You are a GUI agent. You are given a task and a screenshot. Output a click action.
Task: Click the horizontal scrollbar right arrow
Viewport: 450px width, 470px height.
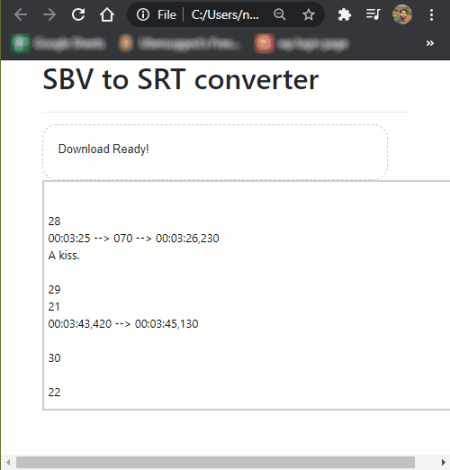coord(443,462)
